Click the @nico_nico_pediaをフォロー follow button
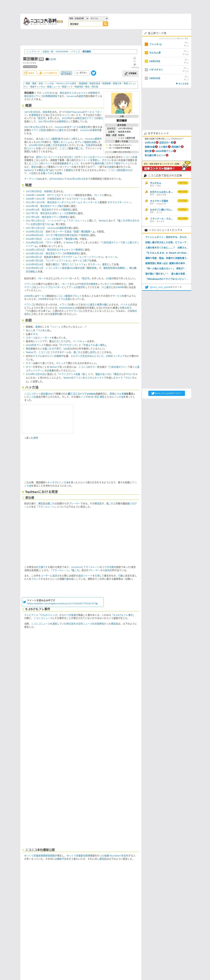Viewport: 210px width, 980px height. click(x=166, y=393)
